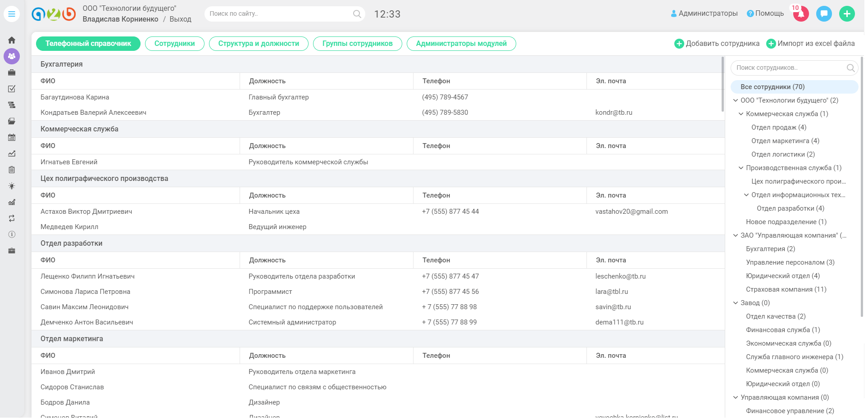The image size is (868, 419).
Task: Open the clipboard sidebar icon
Action: pos(12,170)
